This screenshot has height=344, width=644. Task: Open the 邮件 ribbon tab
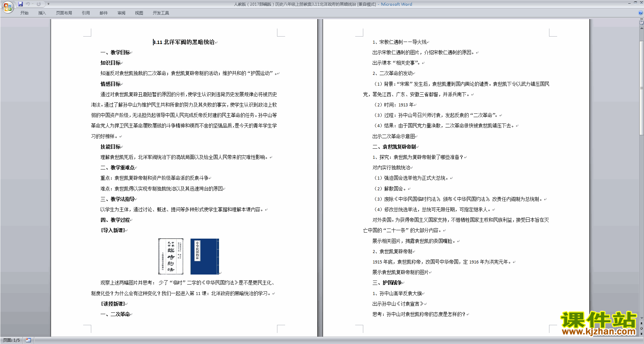104,13
